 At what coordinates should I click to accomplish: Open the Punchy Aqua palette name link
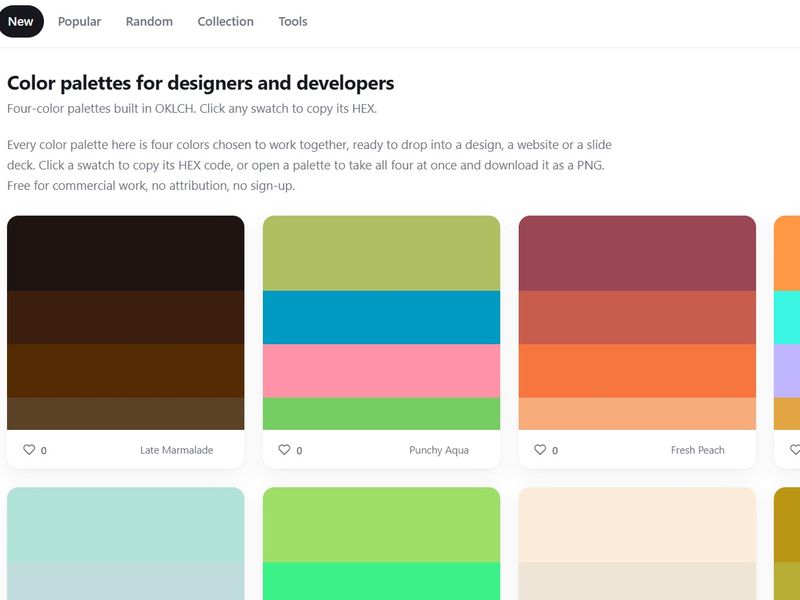click(439, 450)
